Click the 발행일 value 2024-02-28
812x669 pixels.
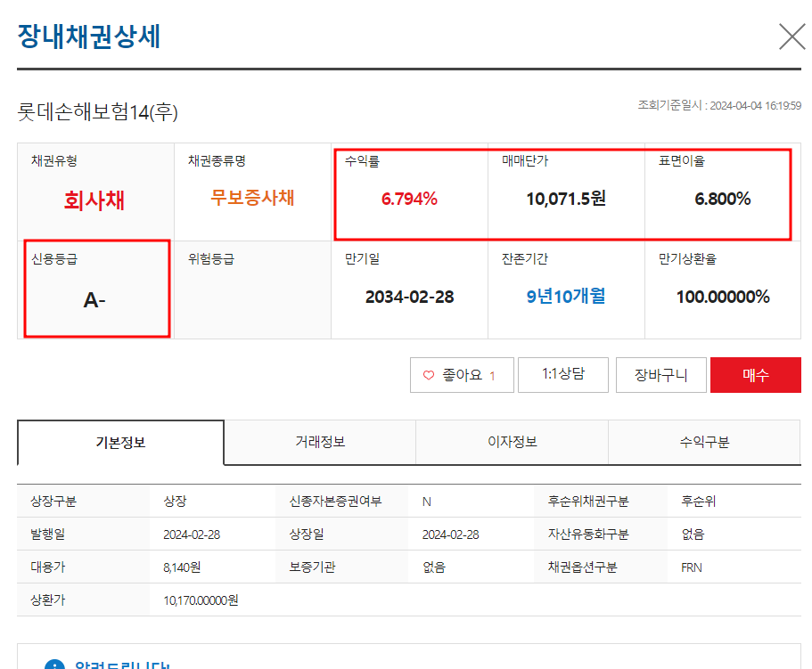(x=192, y=534)
